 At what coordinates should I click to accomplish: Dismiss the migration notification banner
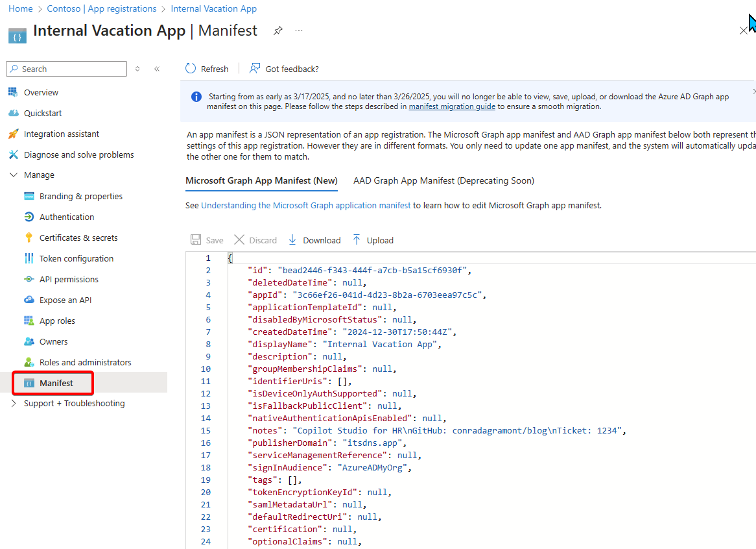click(753, 91)
